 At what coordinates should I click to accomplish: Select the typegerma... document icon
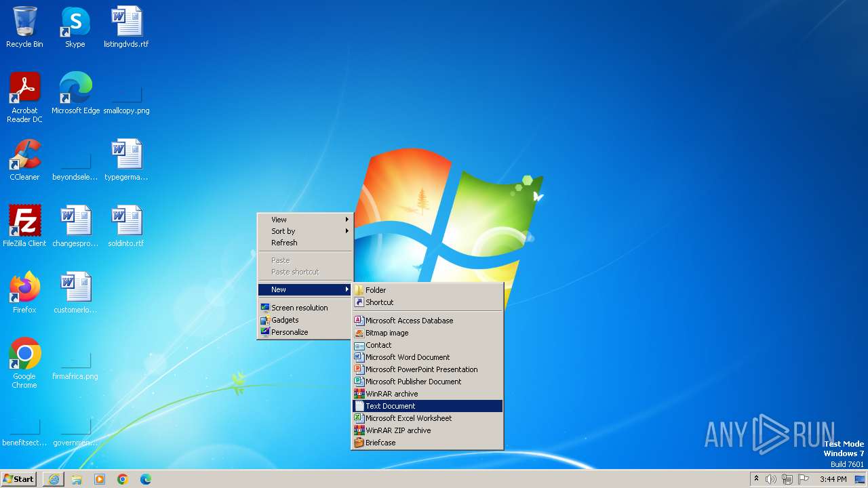(x=126, y=160)
